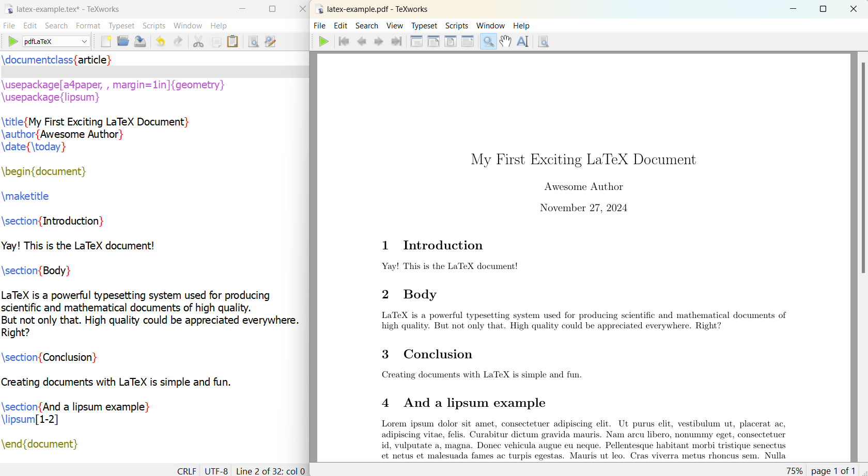This screenshot has width=868, height=476.
Task: Undo the last edit in the source file
Action: pyautogui.click(x=160, y=41)
